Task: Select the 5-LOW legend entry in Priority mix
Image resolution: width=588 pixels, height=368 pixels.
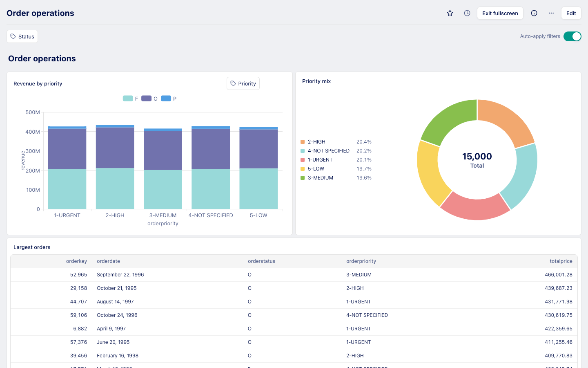Action: (336, 169)
